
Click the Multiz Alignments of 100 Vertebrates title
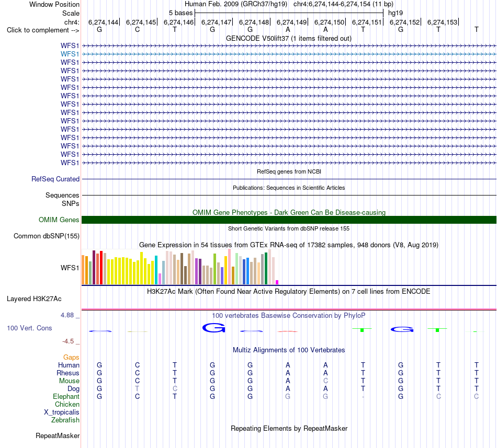tap(289, 350)
